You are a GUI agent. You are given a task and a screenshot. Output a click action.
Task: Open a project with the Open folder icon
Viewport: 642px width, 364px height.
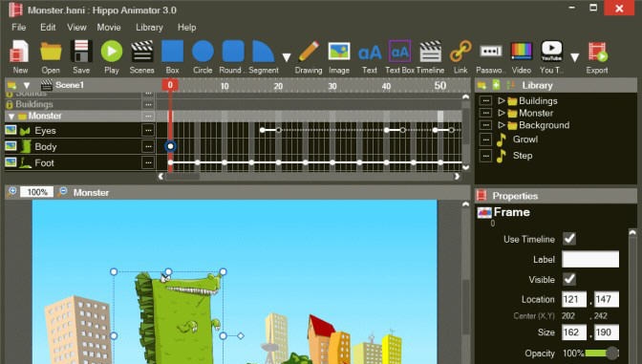[x=51, y=52]
